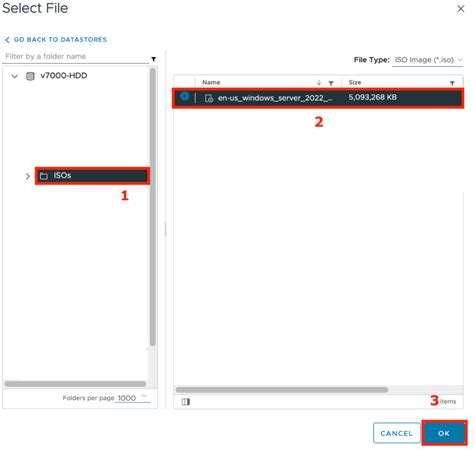
Task: Click the ISOs folder icon
Action: (x=44, y=176)
